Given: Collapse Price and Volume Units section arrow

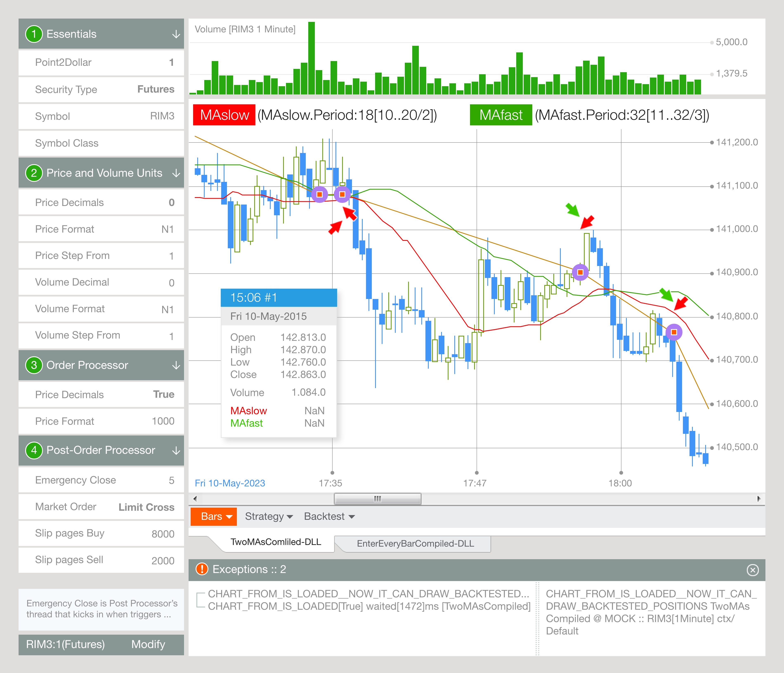Looking at the screenshot, I should pos(176,174).
